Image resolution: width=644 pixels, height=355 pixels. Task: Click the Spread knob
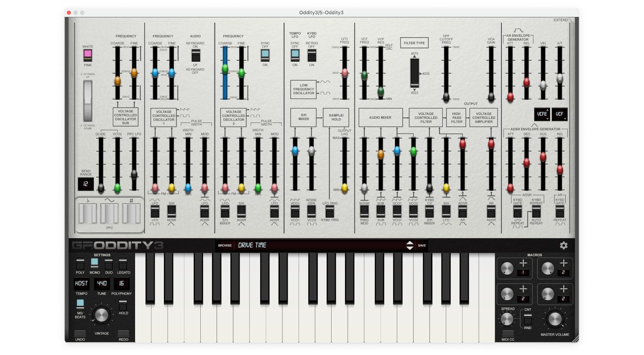tap(507, 319)
